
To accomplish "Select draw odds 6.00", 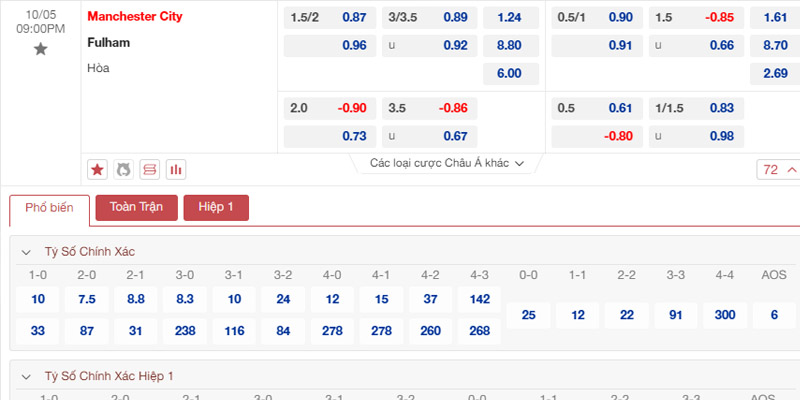I will [x=511, y=73].
